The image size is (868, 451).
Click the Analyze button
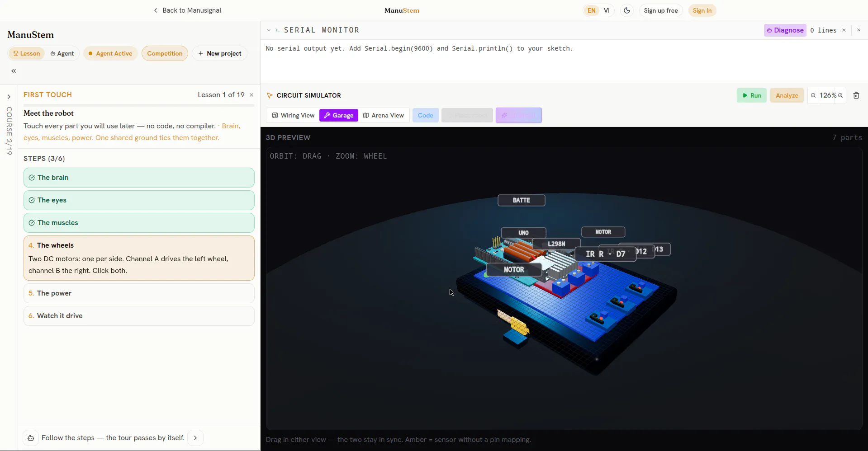click(x=787, y=95)
